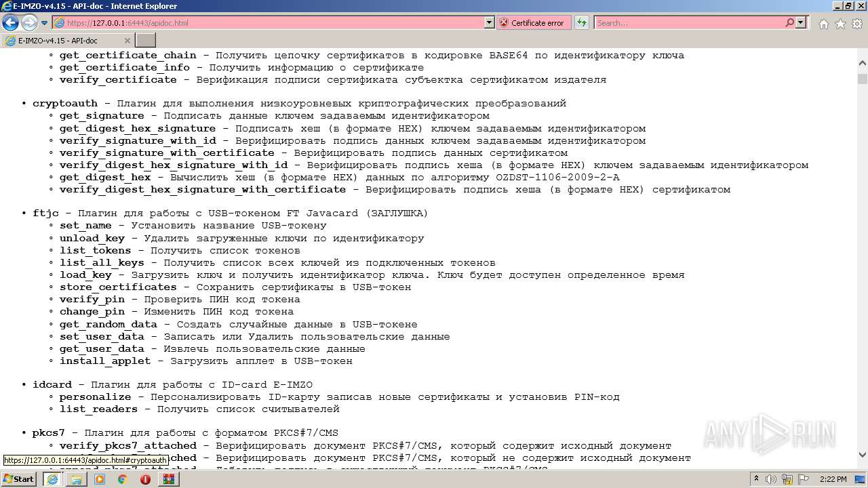The width and height of the screenshot is (868, 488).
Task: Open WinRAR taskbar icon
Action: 168,479
